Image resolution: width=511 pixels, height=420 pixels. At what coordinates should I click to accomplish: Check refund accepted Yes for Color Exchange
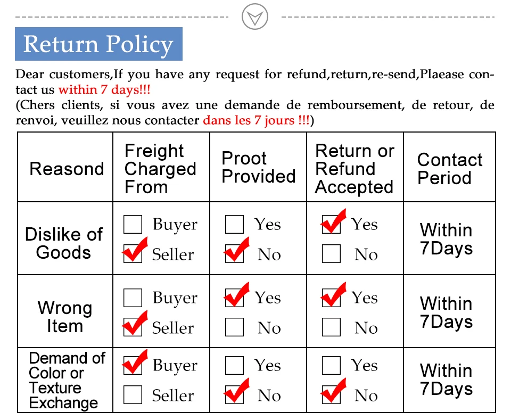[x=331, y=365]
